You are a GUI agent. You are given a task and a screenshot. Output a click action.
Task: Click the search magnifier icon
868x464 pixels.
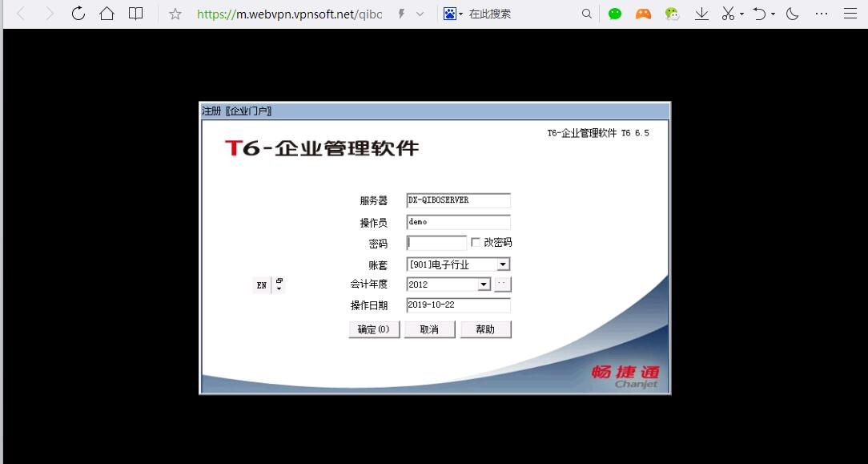click(587, 14)
